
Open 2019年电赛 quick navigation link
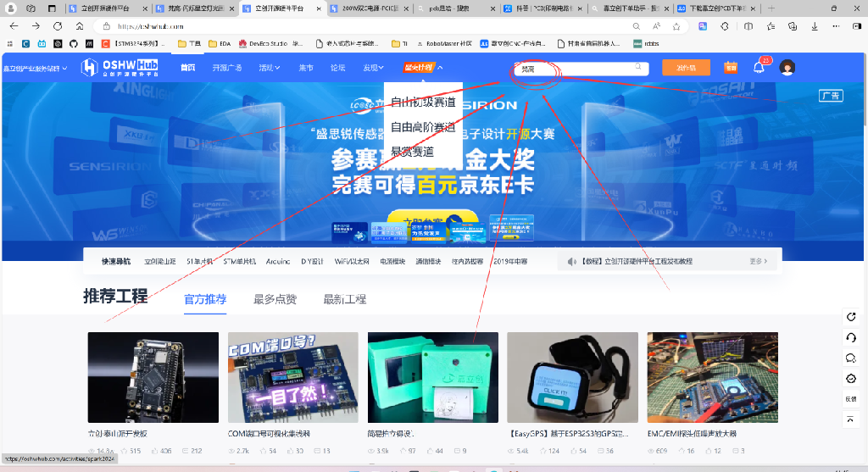tap(510, 261)
